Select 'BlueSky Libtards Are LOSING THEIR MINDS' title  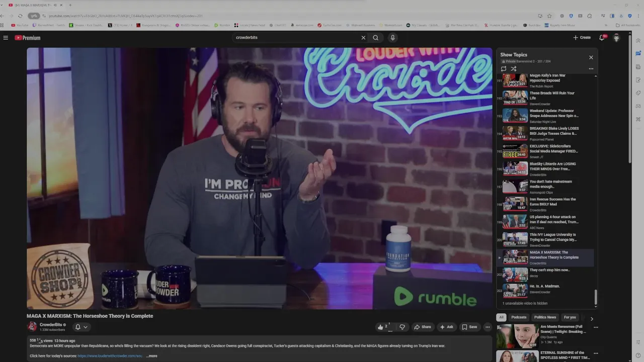(x=553, y=166)
